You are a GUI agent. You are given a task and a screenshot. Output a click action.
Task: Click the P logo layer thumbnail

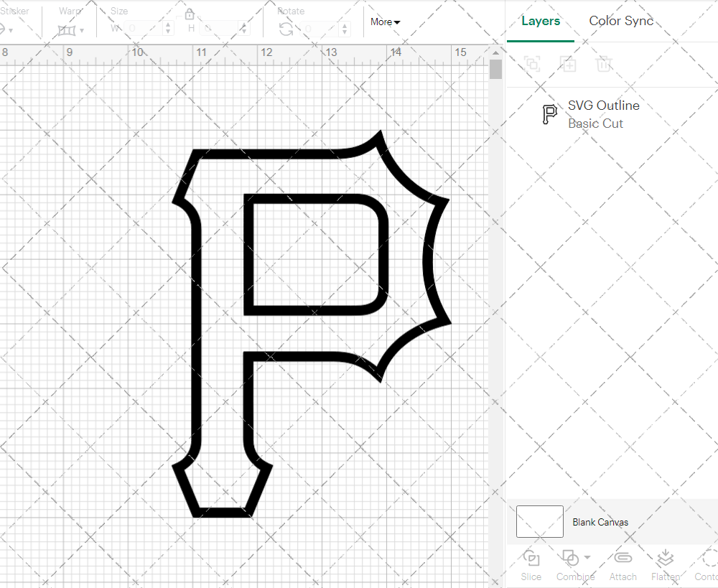[549, 114]
